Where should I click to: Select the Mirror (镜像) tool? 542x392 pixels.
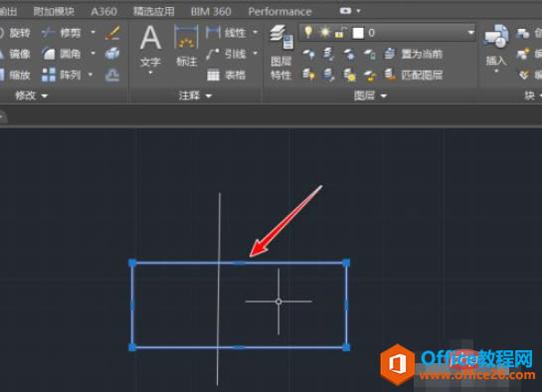(x=15, y=54)
